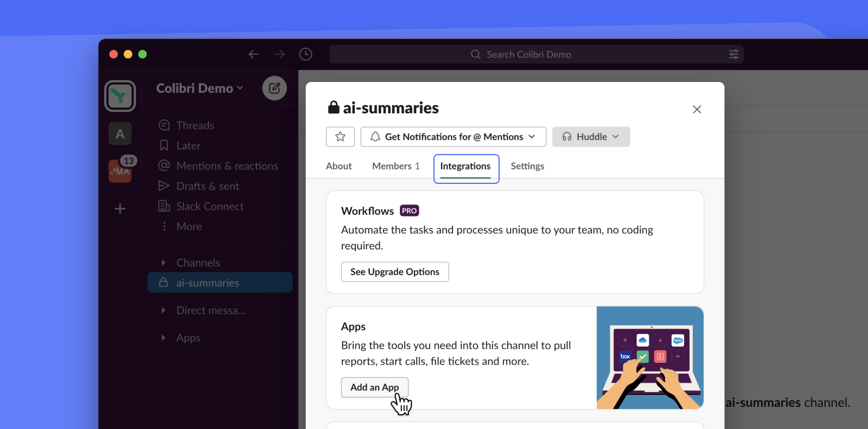
Task: Click the bell icon in the notifications button
Action: [x=375, y=137]
